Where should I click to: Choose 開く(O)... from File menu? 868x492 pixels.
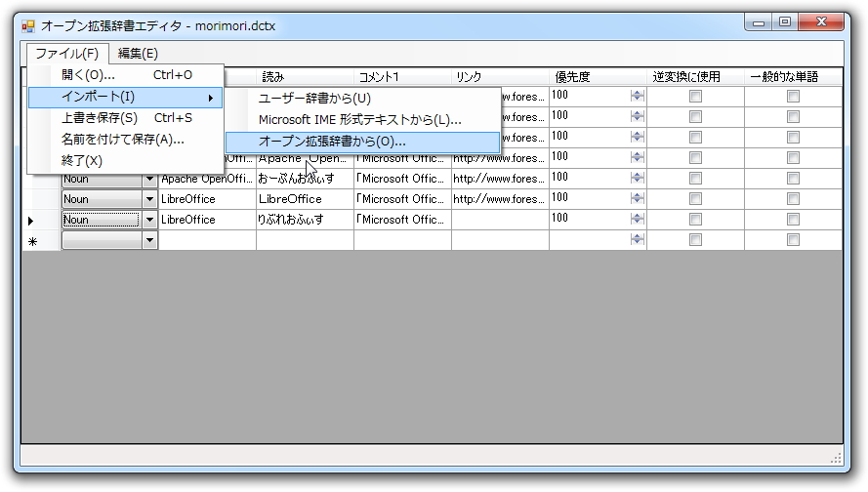126,75
